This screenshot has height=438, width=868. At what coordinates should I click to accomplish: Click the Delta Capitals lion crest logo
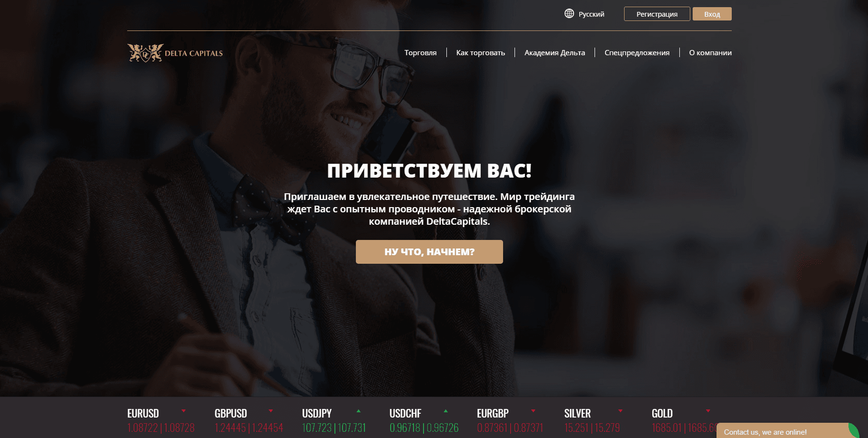145,53
